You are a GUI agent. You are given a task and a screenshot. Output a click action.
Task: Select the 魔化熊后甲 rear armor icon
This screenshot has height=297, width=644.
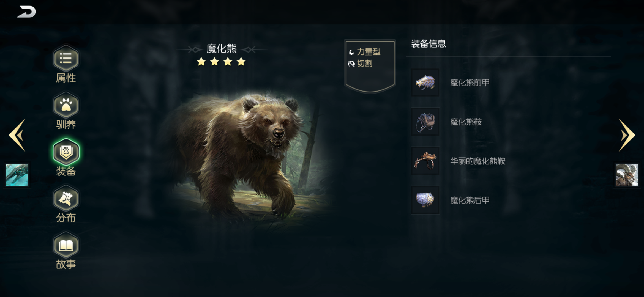[x=425, y=200]
